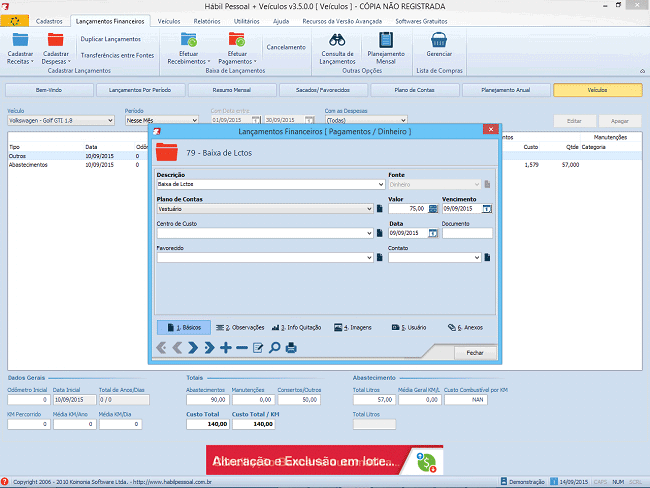
Task: Click the print icon in dialog toolbar
Action: tap(291, 348)
